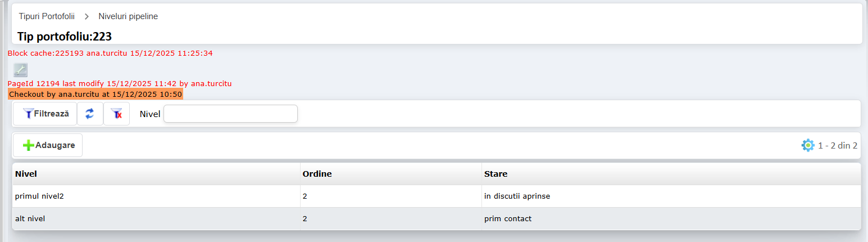Focus the Nivel filter text field
Screen dimensions: 868x242
(230, 114)
